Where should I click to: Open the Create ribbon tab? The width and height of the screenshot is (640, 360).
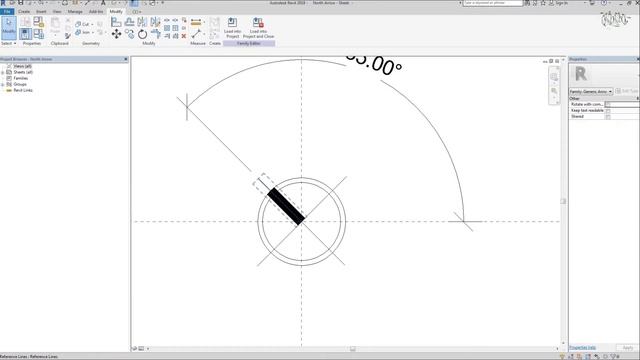point(24,11)
